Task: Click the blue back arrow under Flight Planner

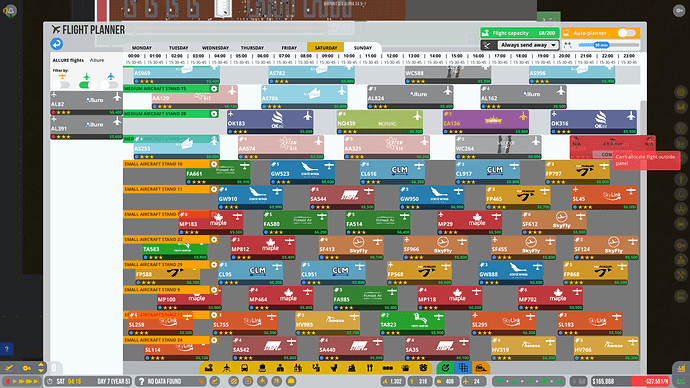Action: pos(56,44)
